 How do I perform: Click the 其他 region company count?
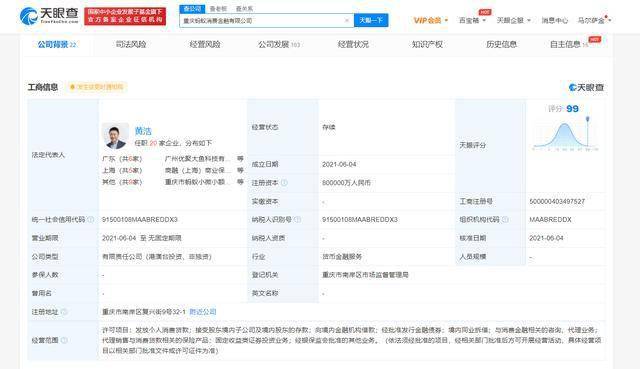(x=122, y=182)
